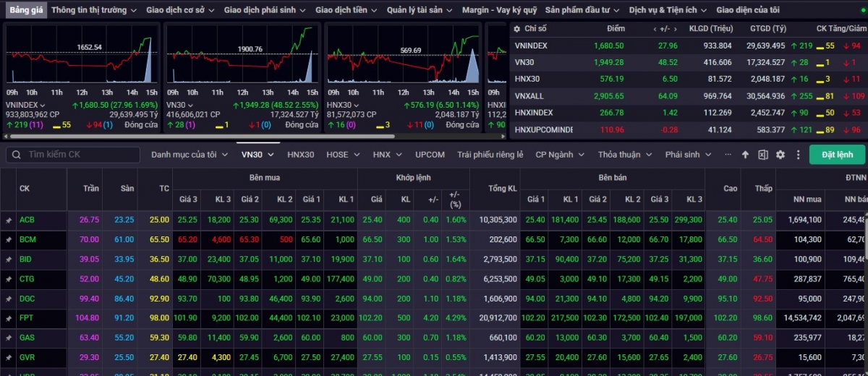Click the vertical three-dot more options icon
The image size is (868, 376).
(798, 155)
